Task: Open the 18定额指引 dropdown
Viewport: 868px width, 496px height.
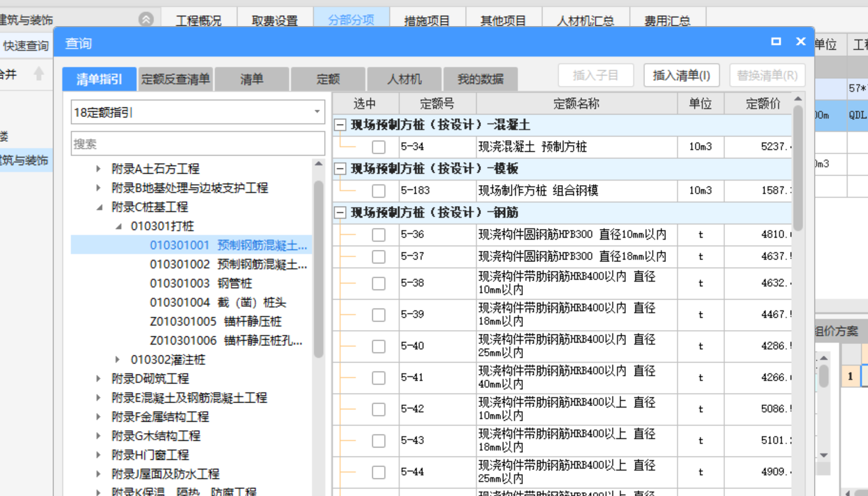Action: 317,113
